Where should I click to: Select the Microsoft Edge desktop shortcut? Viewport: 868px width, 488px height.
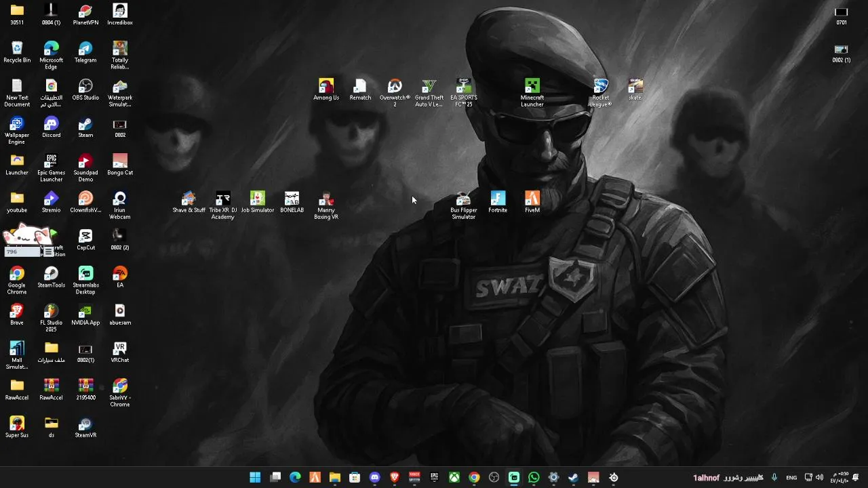51,56
